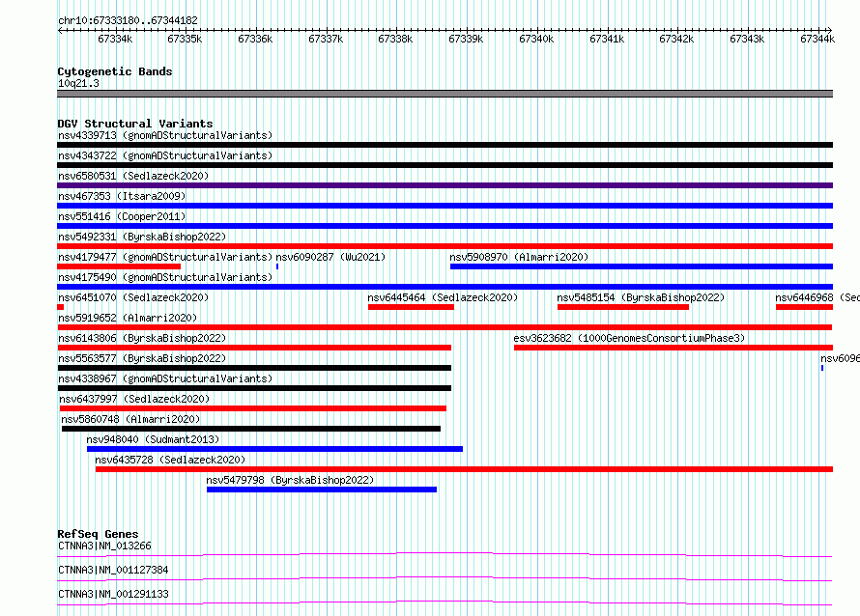The image size is (860, 616).
Task: Select the blue nsv948040 variant bar
Action: click(274, 449)
